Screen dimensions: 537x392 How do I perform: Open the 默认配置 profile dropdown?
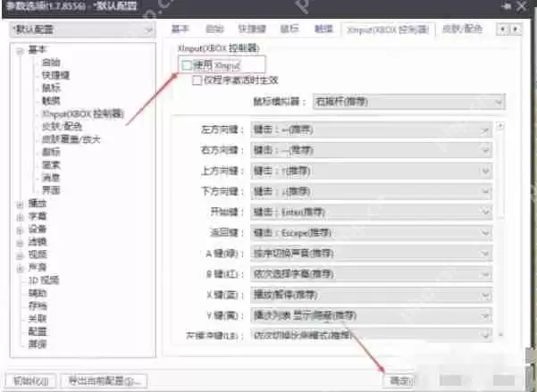pyautogui.click(x=82, y=29)
